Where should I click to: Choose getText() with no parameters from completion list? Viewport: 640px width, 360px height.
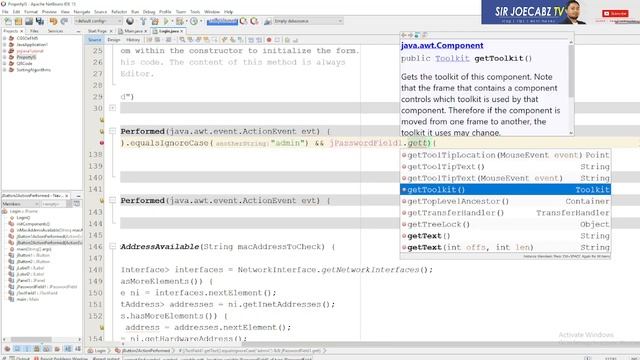click(x=505, y=236)
